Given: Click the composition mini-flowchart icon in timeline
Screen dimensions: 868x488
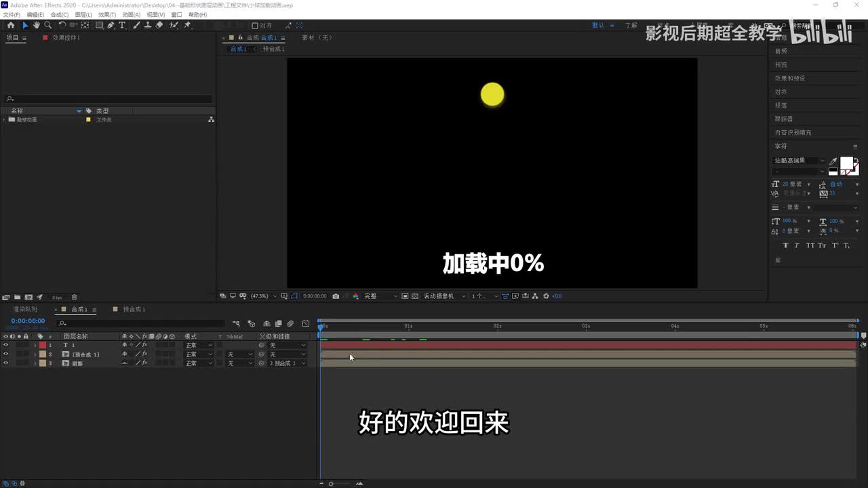Looking at the screenshot, I should pyautogui.click(x=236, y=323).
